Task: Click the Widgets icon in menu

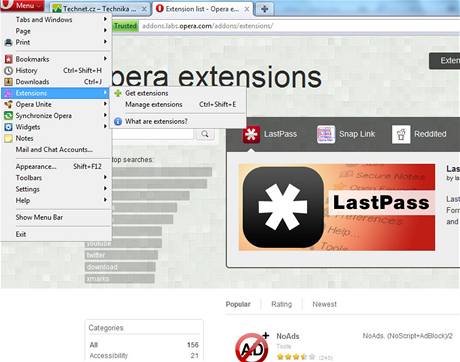Action: (x=8, y=127)
